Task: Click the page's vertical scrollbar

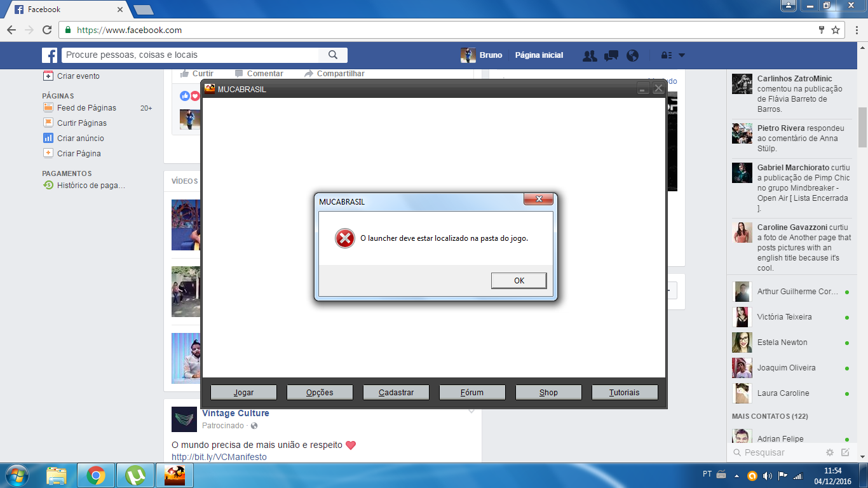Action: [x=862, y=127]
